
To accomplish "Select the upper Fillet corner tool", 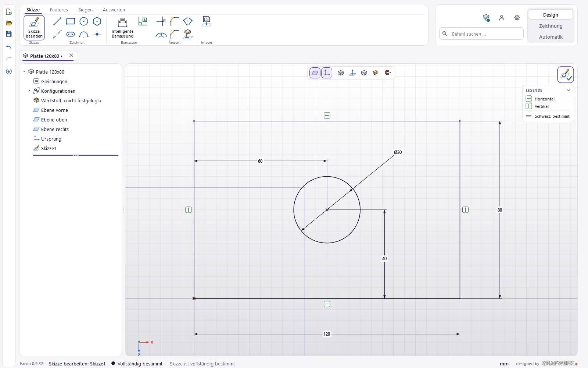I will [175, 21].
